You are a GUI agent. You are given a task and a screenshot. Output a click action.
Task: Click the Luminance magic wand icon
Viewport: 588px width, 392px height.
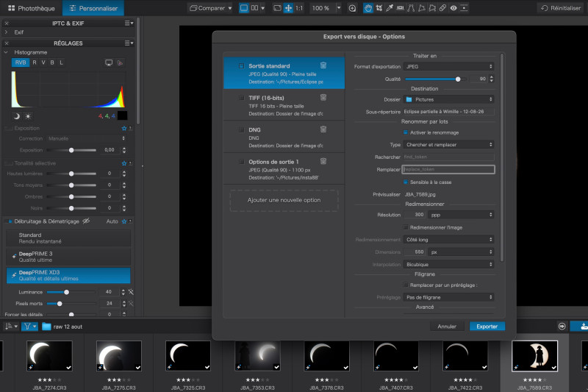131,291
